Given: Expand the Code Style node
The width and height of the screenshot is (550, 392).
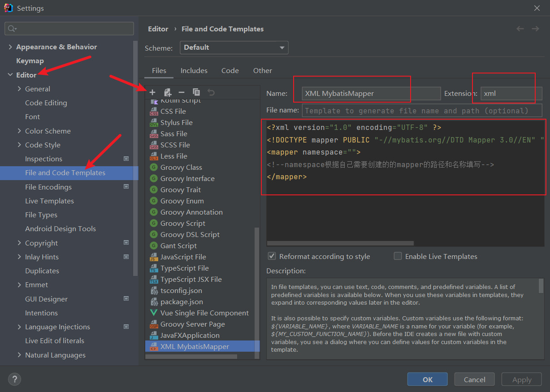Looking at the screenshot, I should tap(19, 145).
